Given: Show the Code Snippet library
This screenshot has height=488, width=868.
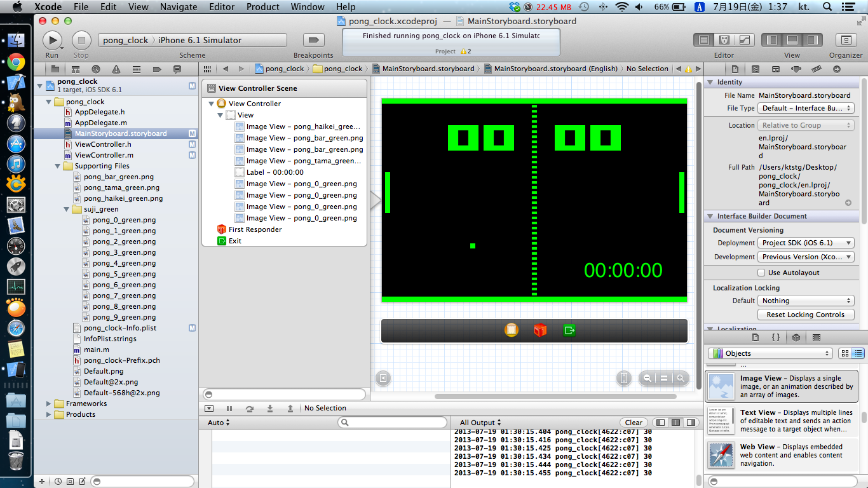Looking at the screenshot, I should pyautogui.click(x=776, y=337).
